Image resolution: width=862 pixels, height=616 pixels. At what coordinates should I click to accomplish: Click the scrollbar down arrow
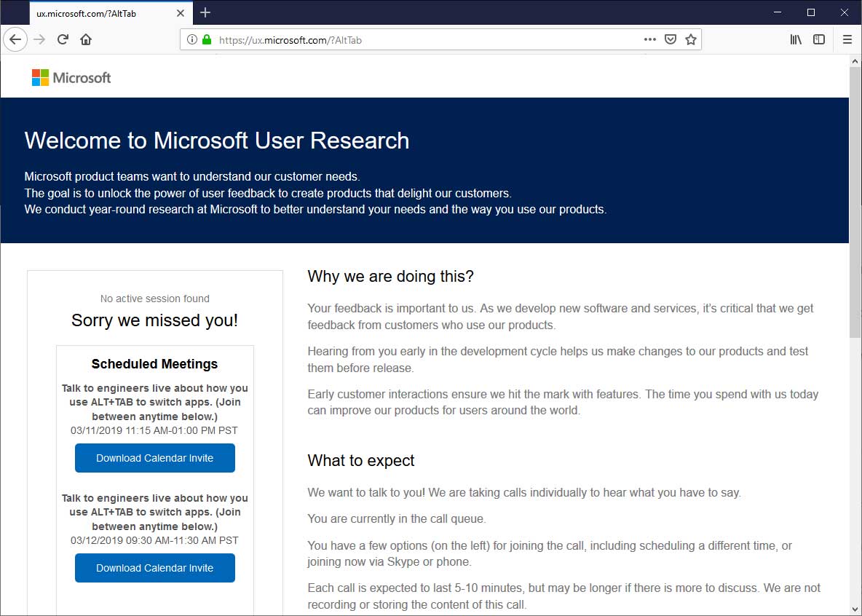coord(855,609)
